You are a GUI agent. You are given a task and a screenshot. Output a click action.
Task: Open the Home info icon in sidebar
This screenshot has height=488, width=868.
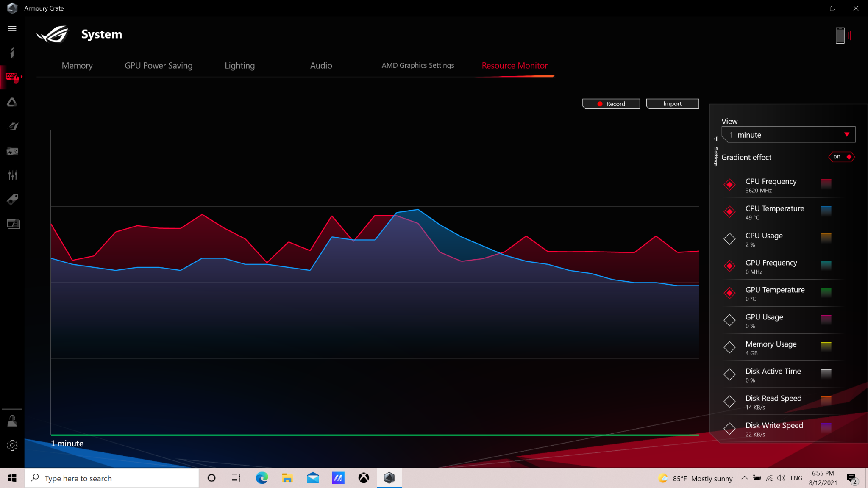[12, 53]
